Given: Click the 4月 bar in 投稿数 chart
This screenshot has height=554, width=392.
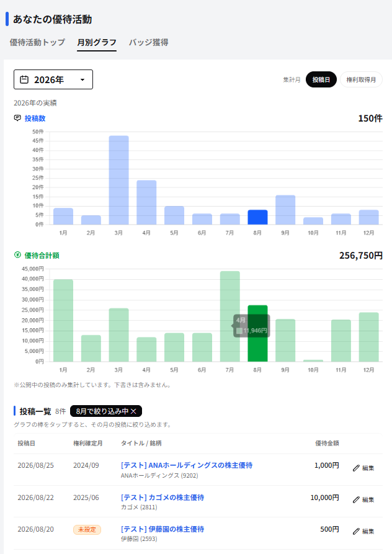Looking at the screenshot, I should point(146,202).
